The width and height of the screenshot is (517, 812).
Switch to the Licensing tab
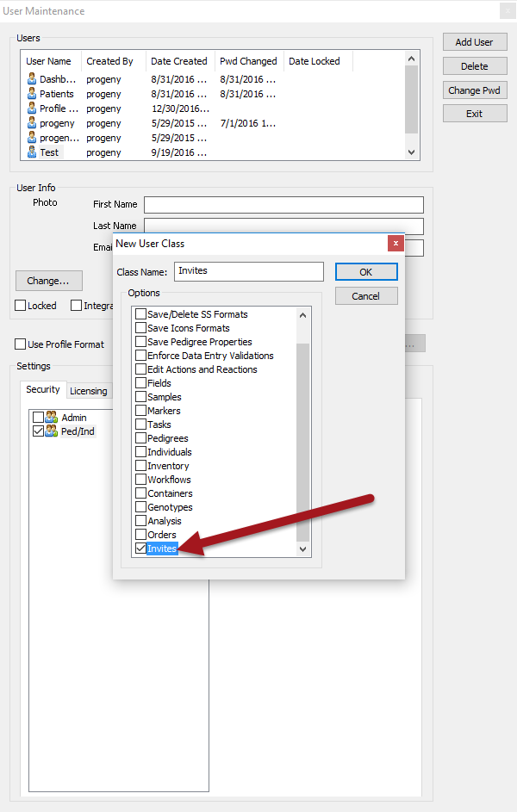(89, 391)
